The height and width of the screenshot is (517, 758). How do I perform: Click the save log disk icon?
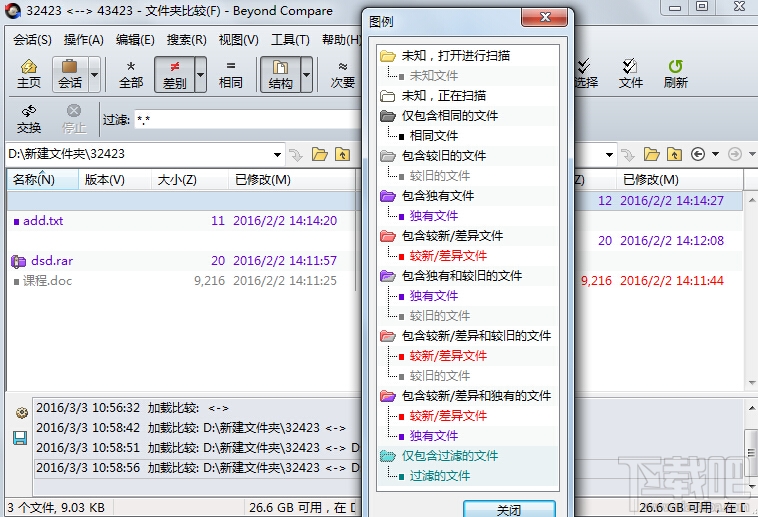pyautogui.click(x=20, y=438)
